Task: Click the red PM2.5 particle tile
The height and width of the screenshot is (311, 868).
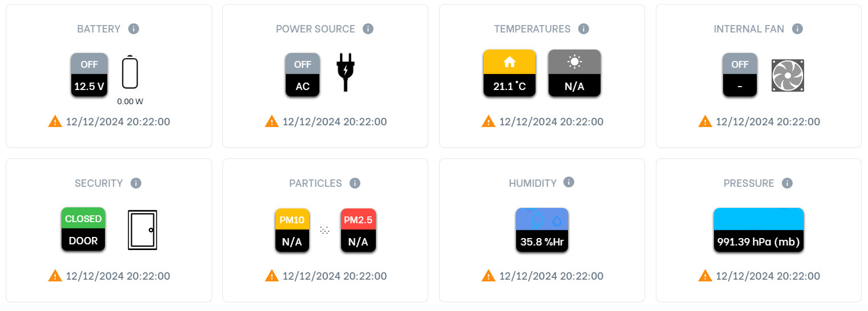Action: click(x=358, y=230)
